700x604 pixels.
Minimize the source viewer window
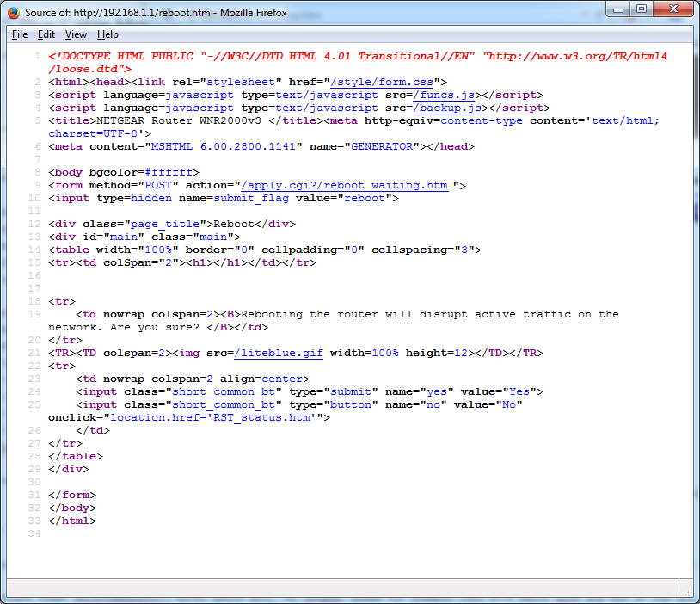618,9
